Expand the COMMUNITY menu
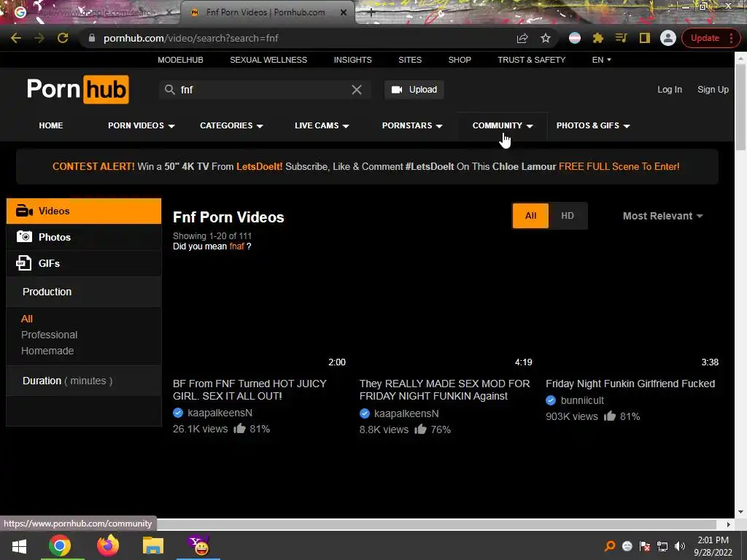Image resolution: width=747 pixels, height=560 pixels. [x=502, y=125]
